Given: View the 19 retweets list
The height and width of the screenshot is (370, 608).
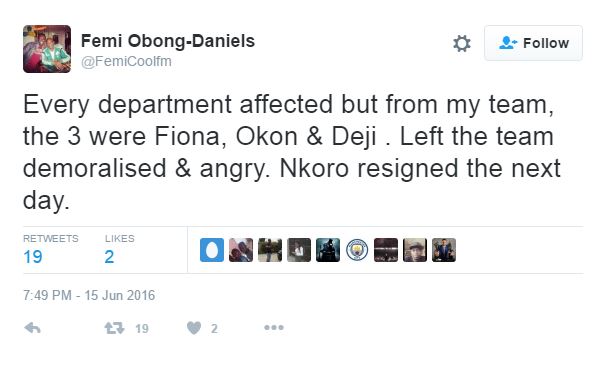Looking at the screenshot, I should coord(50,250).
